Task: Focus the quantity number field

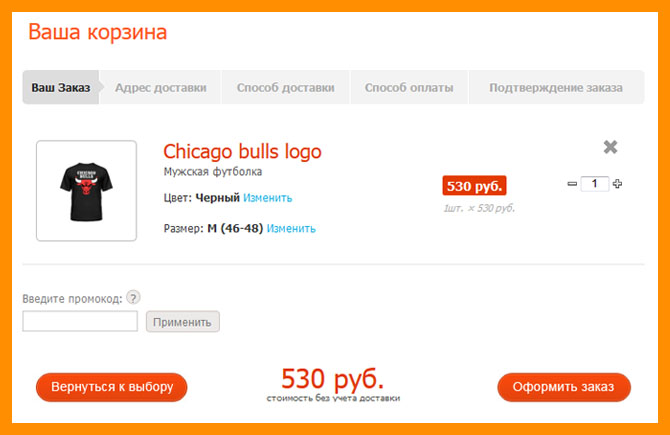Action: point(594,184)
